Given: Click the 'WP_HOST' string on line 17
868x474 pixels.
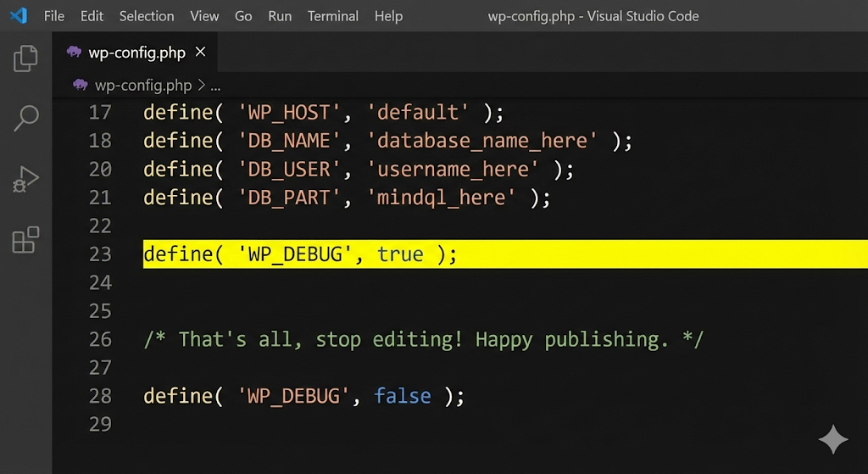Looking at the screenshot, I should point(289,113).
